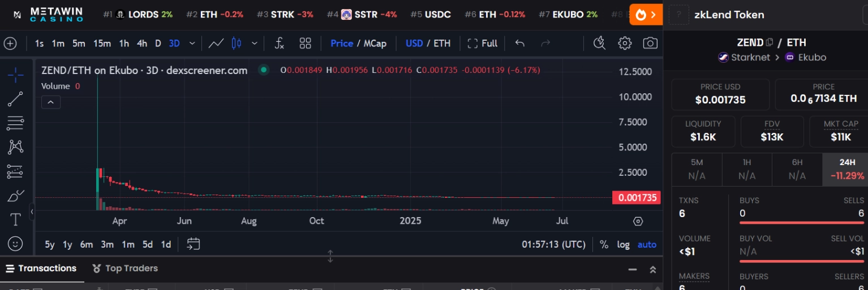This screenshot has width=868, height=290.
Task: Click the panel resize handle arrows
Action: click(330, 256)
